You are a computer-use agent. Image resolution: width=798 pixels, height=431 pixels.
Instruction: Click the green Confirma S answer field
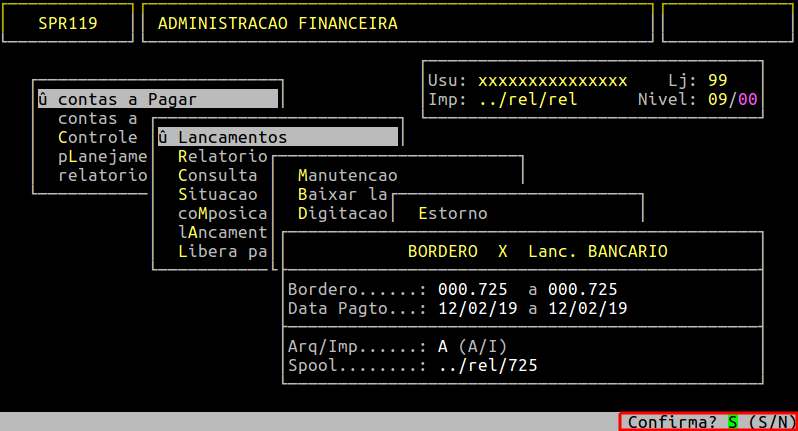point(732,422)
